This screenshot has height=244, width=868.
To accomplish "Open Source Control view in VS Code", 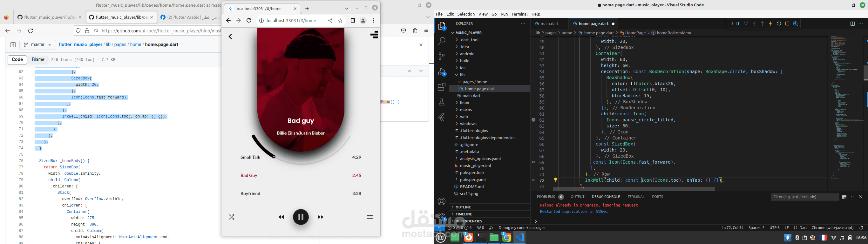I will coord(442,56).
